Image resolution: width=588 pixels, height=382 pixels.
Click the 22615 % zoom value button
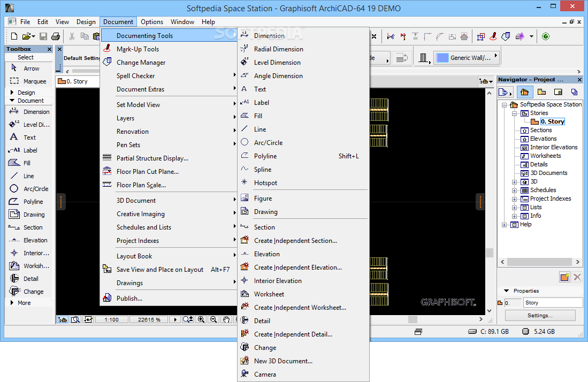tap(149, 319)
